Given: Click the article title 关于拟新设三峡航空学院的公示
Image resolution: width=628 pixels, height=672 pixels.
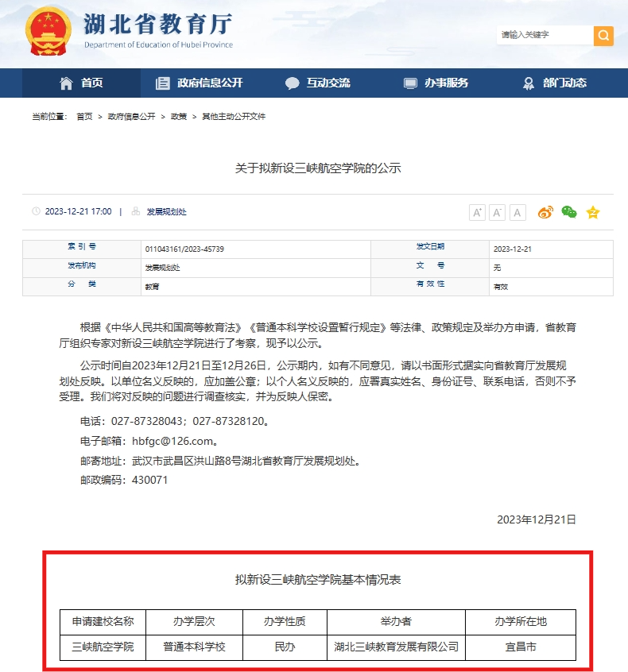Looking at the screenshot, I should click(x=318, y=168).
